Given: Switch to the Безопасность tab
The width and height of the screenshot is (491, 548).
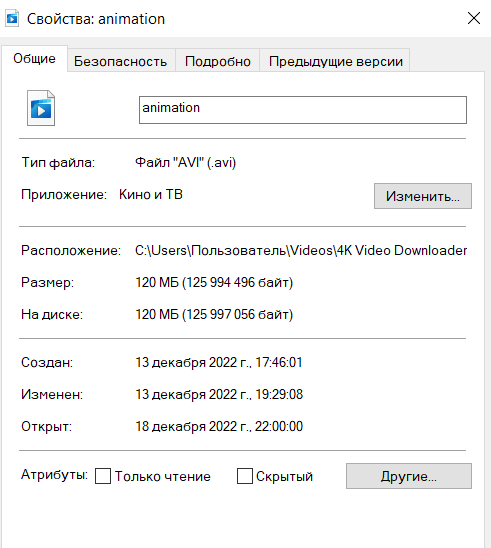Looking at the screenshot, I should pyautogui.click(x=121, y=61).
